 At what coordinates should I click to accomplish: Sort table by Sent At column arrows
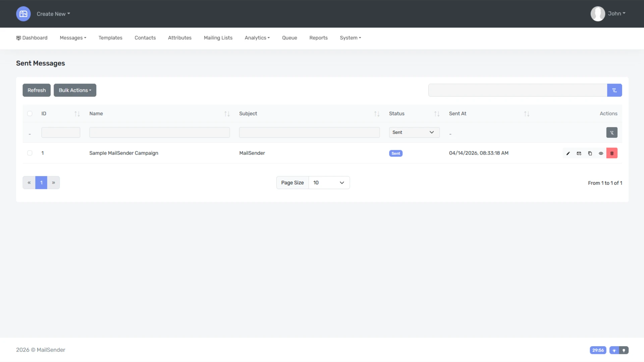527,114
